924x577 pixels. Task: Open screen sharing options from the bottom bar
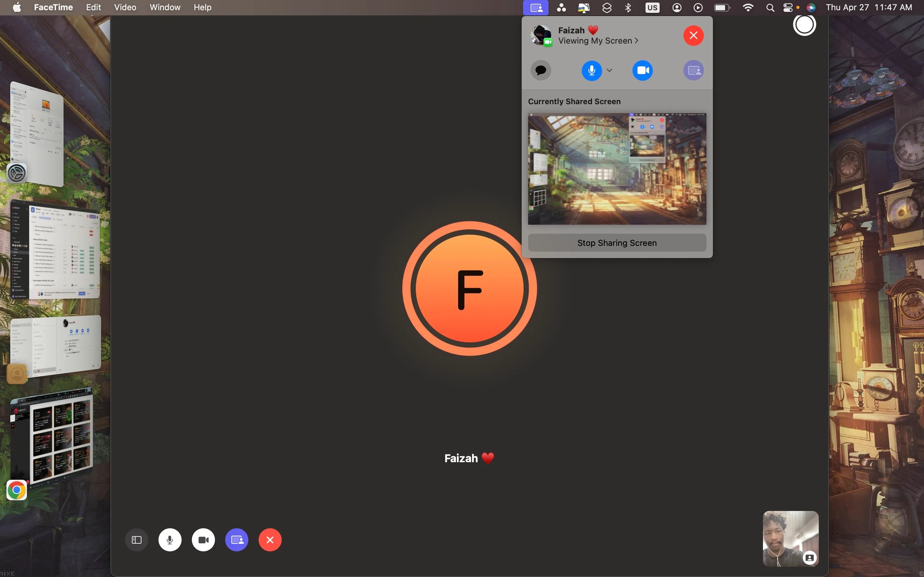tap(237, 539)
